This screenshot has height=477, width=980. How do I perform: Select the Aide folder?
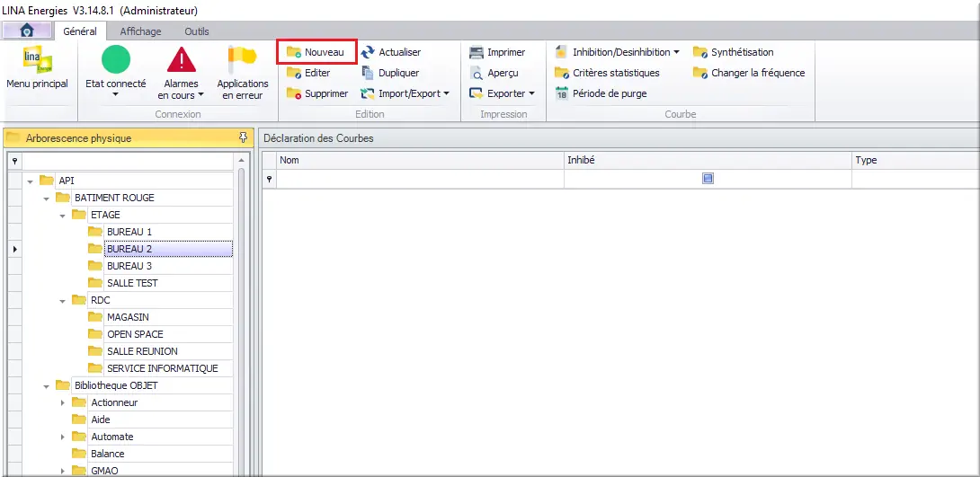click(x=101, y=420)
